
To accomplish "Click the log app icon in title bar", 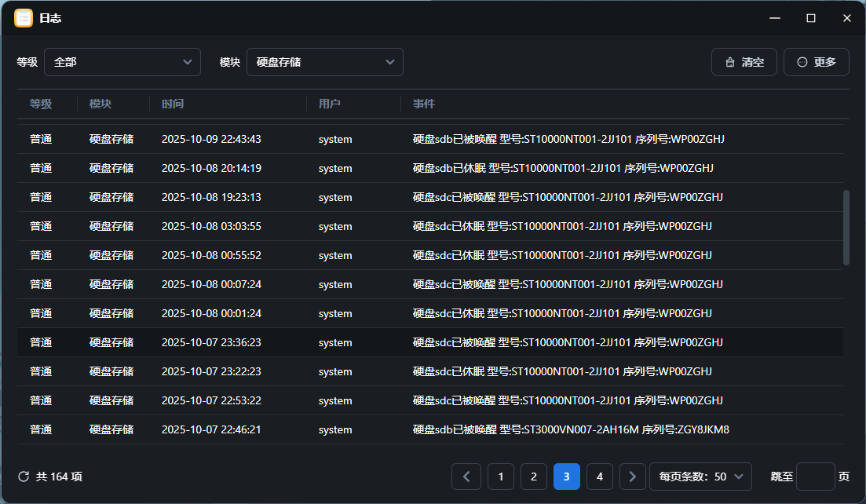I will (24, 18).
